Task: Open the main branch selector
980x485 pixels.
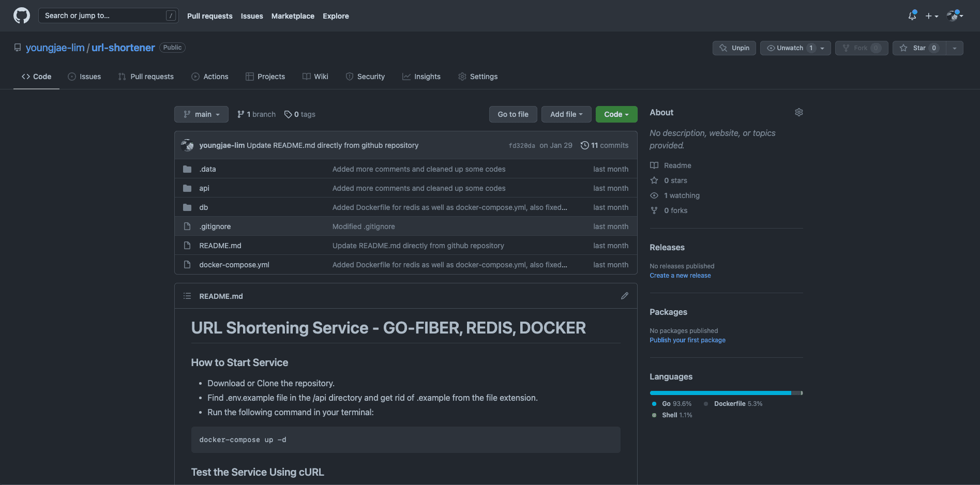Action: [x=201, y=114]
